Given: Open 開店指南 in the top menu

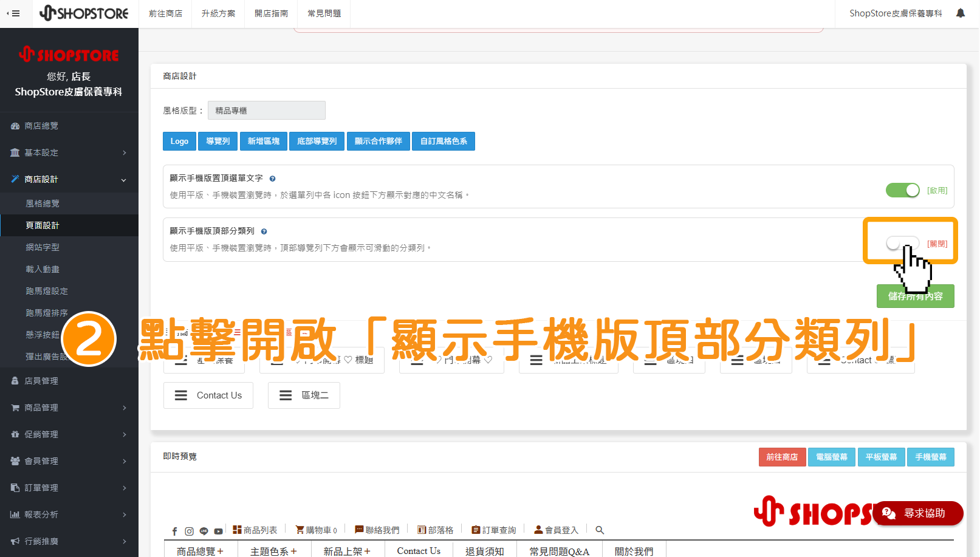Looking at the screenshot, I should tap(271, 13).
